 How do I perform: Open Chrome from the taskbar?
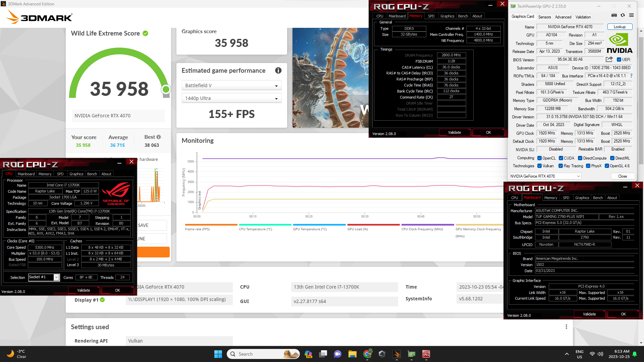coord(367,354)
